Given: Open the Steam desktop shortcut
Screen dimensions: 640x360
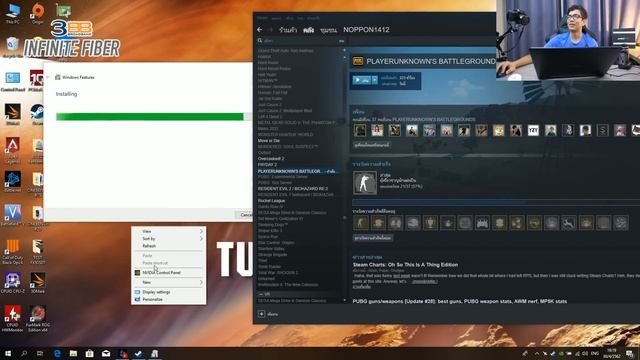Looking at the screenshot, I should 37,114.
